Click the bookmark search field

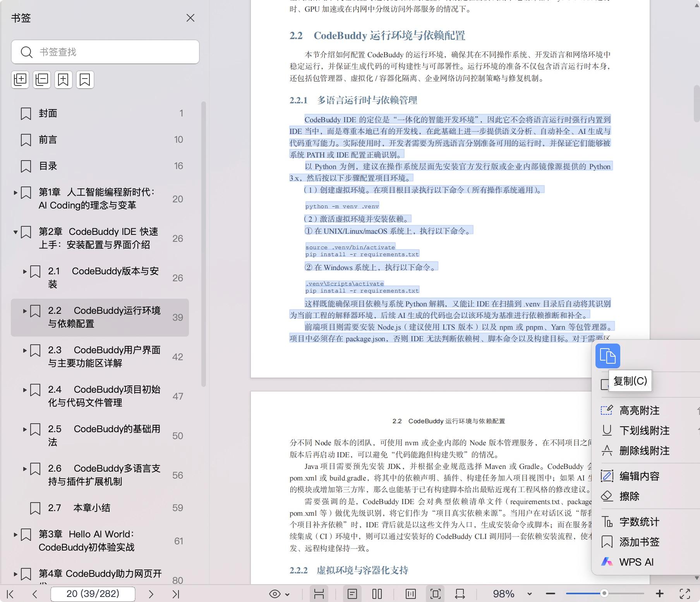pyautogui.click(x=105, y=52)
